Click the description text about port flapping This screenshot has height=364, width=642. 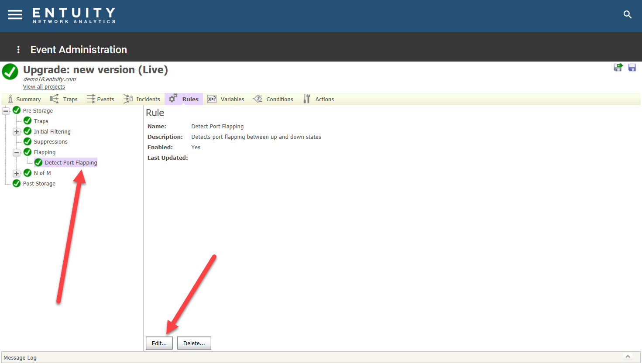coord(256,137)
